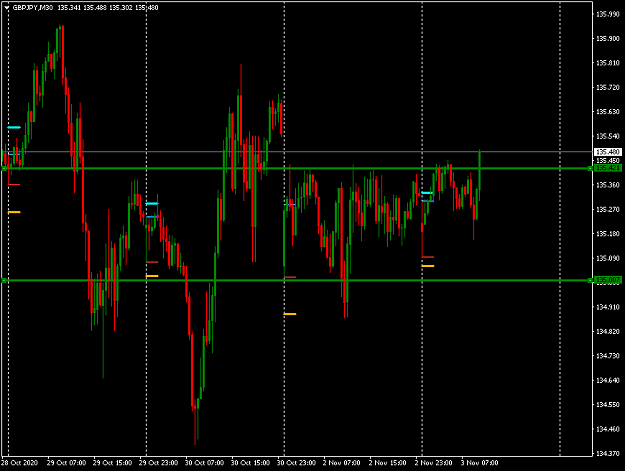Screen dimensions: 625x471
Task: Click the 135.630 price scale label
Action: click(608, 112)
